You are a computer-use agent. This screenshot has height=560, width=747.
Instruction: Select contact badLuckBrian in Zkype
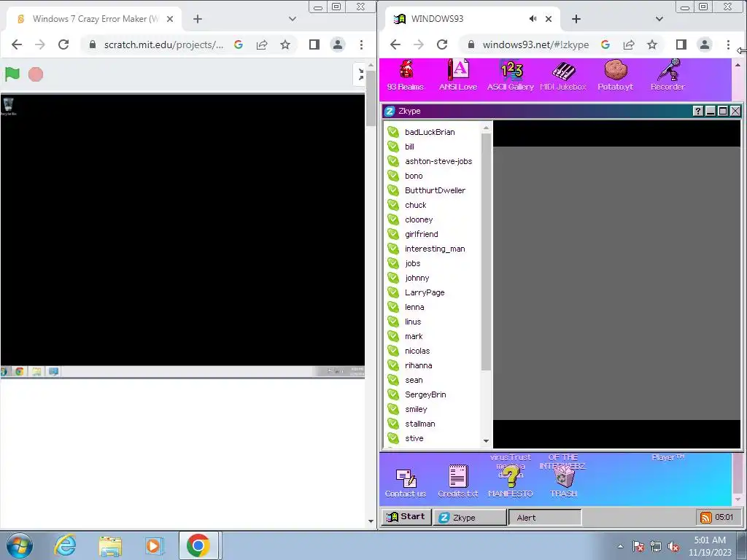tap(430, 132)
